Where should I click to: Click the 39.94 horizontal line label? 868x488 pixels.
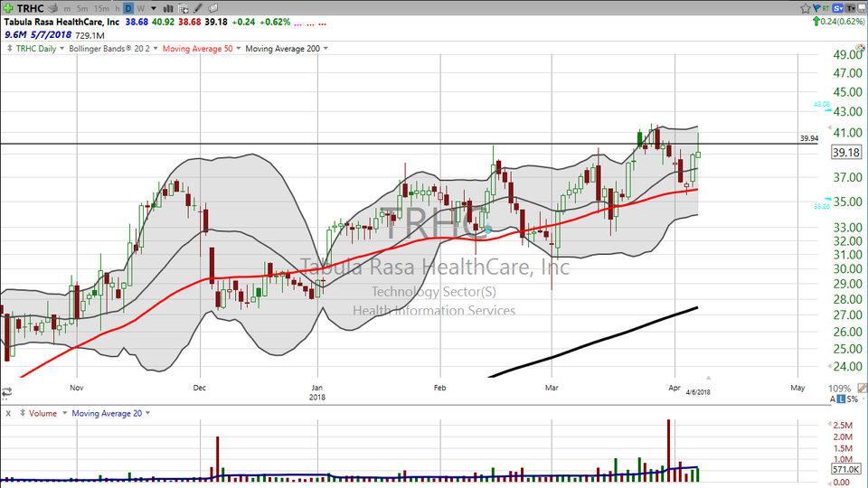tap(808, 138)
